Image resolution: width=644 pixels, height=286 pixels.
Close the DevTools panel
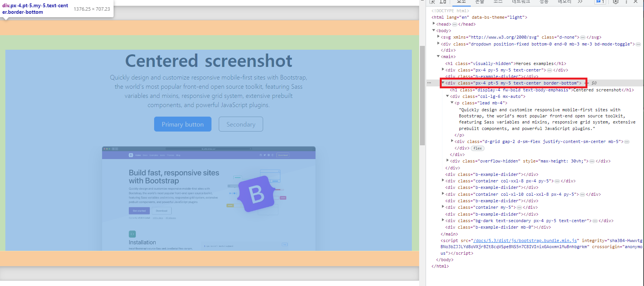tap(636, 2)
